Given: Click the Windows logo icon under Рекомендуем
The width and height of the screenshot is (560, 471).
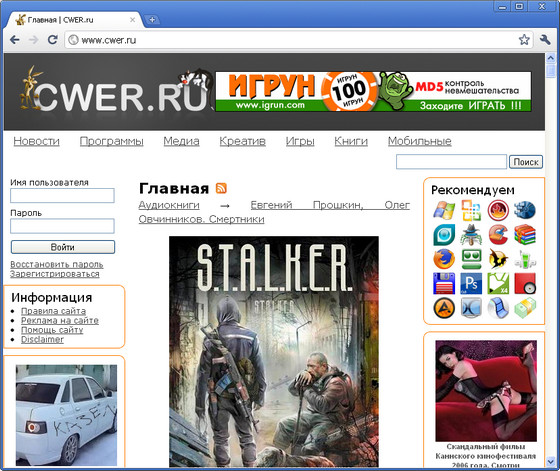Looking at the screenshot, I should 444,210.
